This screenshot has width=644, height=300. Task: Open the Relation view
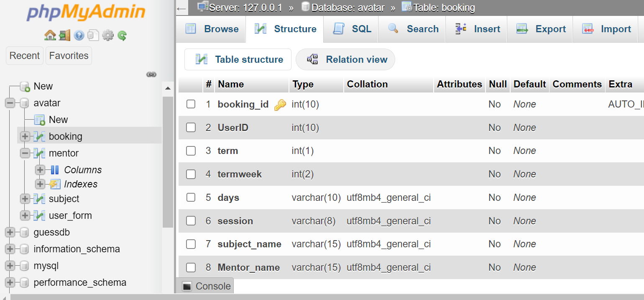coord(345,59)
